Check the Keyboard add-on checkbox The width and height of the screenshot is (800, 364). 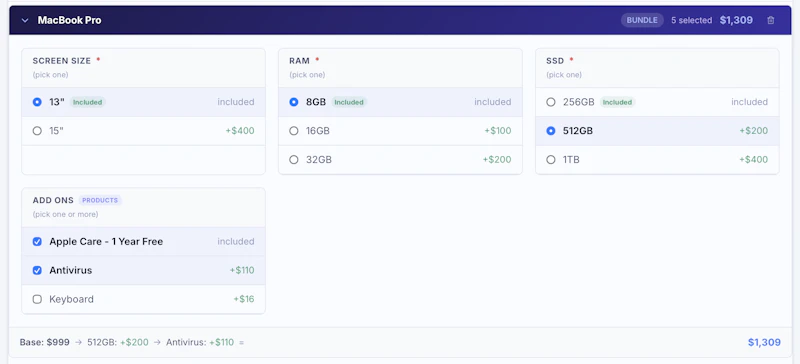[x=37, y=299]
